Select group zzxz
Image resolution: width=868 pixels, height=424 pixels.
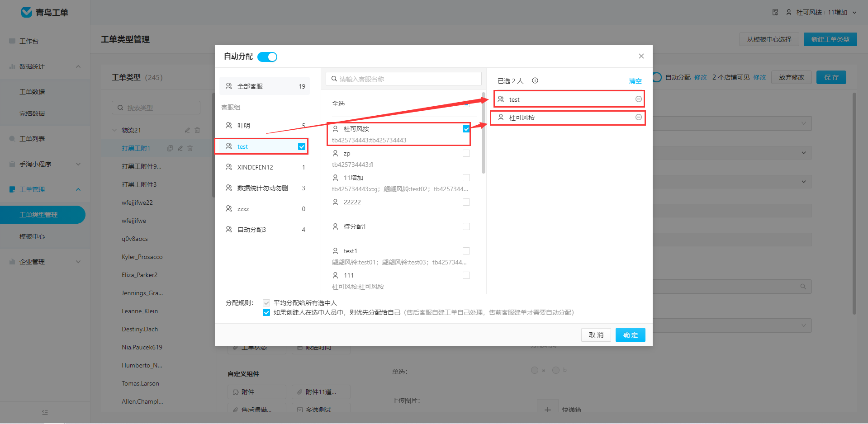point(265,209)
